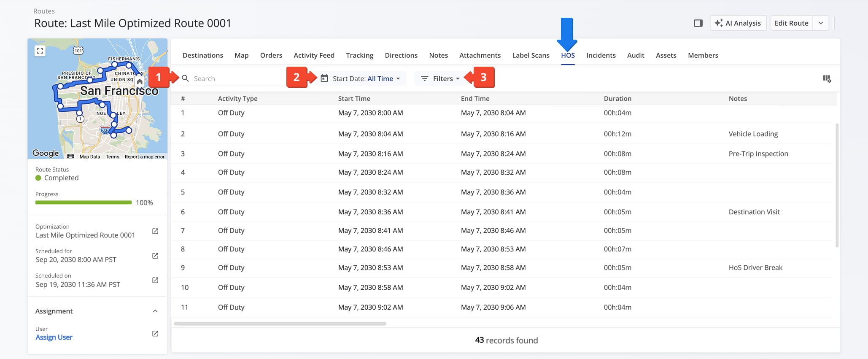Open the Filters dropdown
This screenshot has height=359, width=868.
441,78
